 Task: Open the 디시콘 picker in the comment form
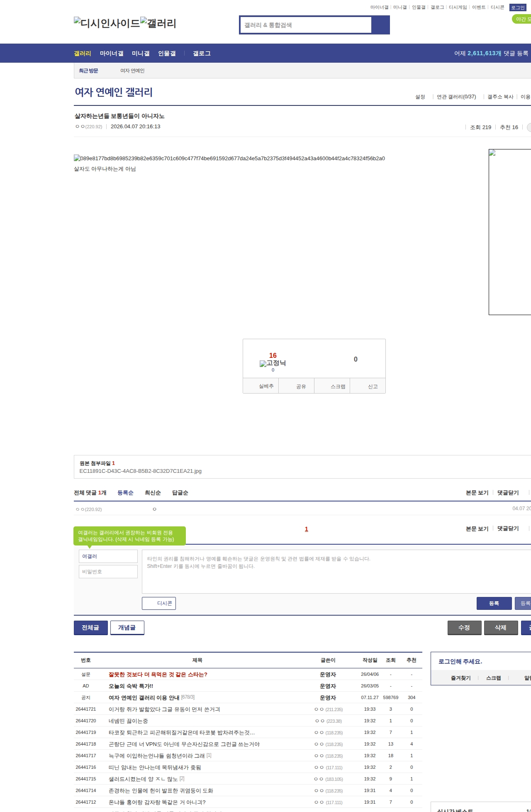pos(159,604)
